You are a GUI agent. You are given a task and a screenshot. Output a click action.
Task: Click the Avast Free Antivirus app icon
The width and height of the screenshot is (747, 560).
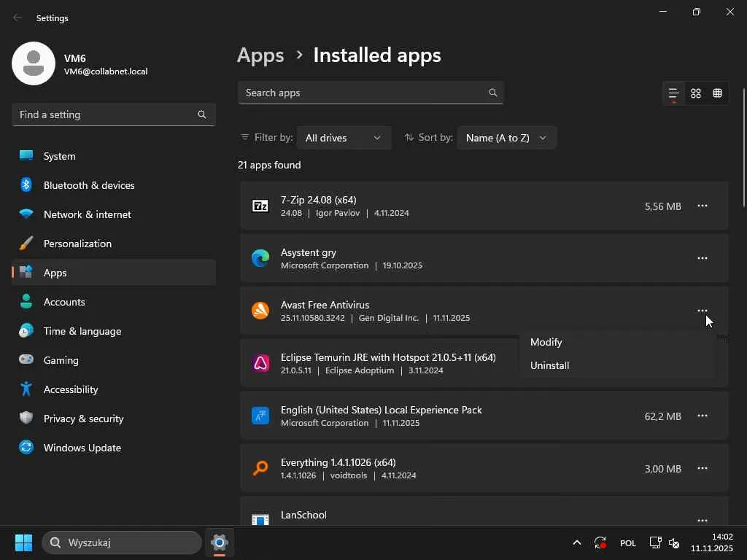[260, 311]
